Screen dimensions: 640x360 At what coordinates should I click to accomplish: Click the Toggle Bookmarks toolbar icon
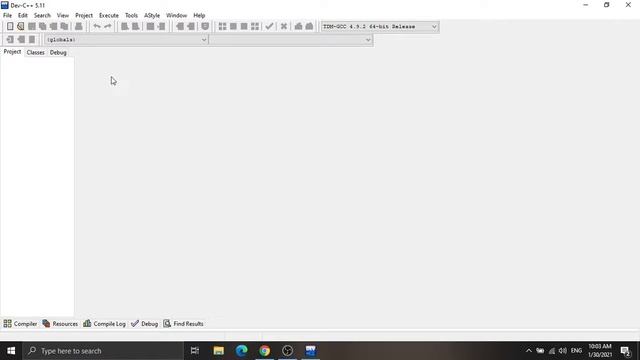[21, 40]
